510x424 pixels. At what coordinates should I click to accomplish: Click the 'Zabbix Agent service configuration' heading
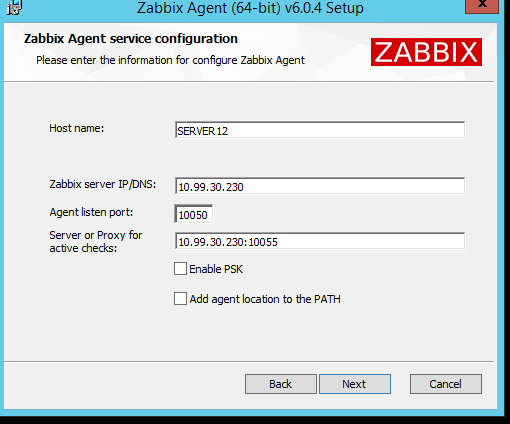131,39
